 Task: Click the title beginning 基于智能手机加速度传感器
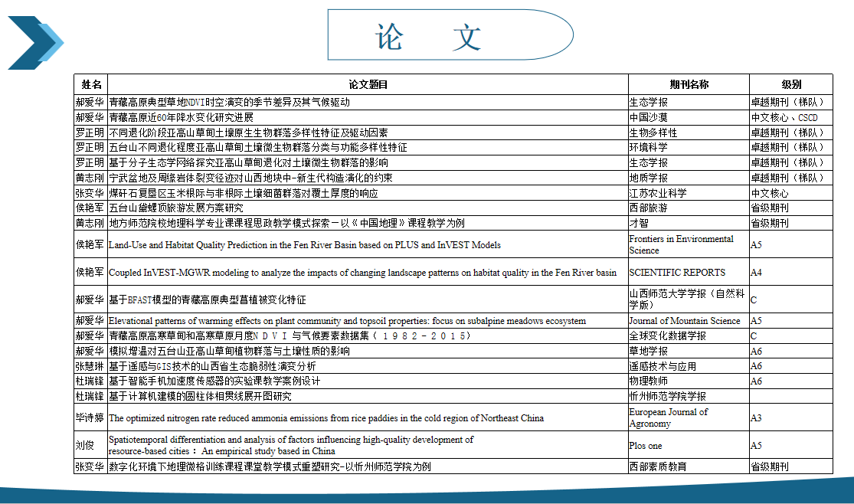214,381
